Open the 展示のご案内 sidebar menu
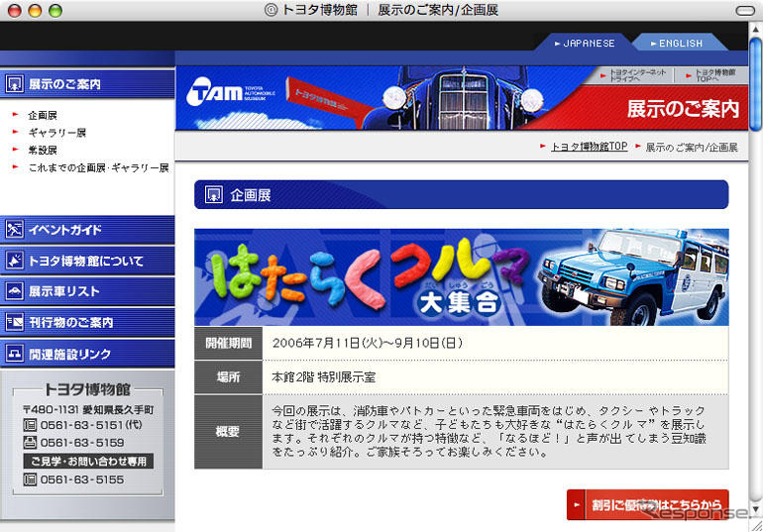This screenshot has height=532, width=763. (x=87, y=84)
